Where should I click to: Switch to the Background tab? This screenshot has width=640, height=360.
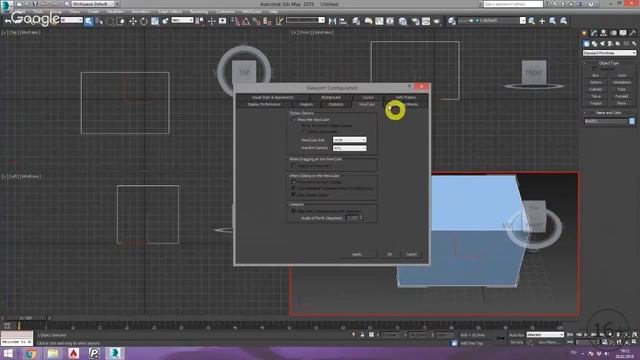click(x=331, y=98)
